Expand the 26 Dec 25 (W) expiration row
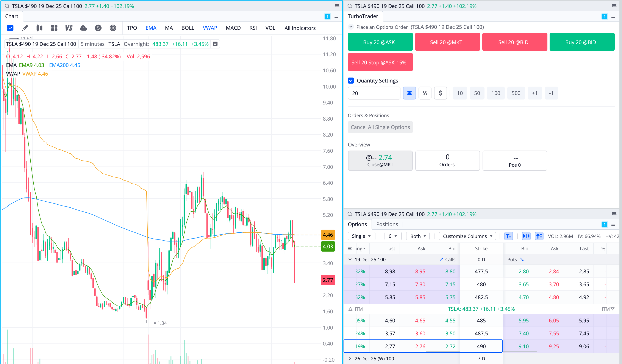622x364 pixels. tap(350, 358)
